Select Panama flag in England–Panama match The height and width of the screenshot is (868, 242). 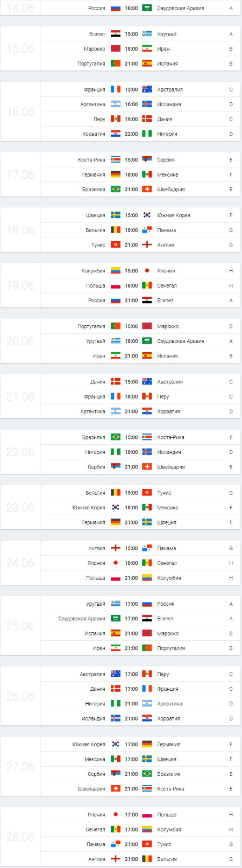[147, 548]
